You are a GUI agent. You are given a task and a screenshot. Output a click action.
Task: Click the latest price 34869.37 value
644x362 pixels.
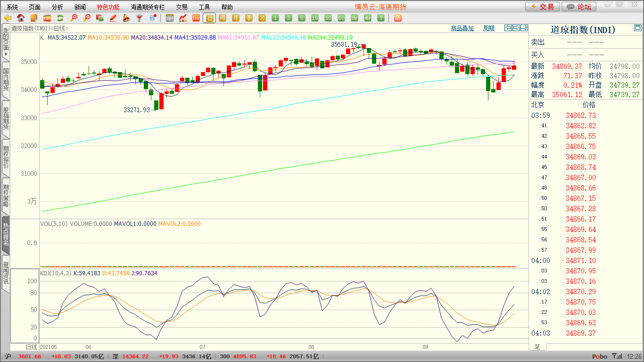(567, 66)
